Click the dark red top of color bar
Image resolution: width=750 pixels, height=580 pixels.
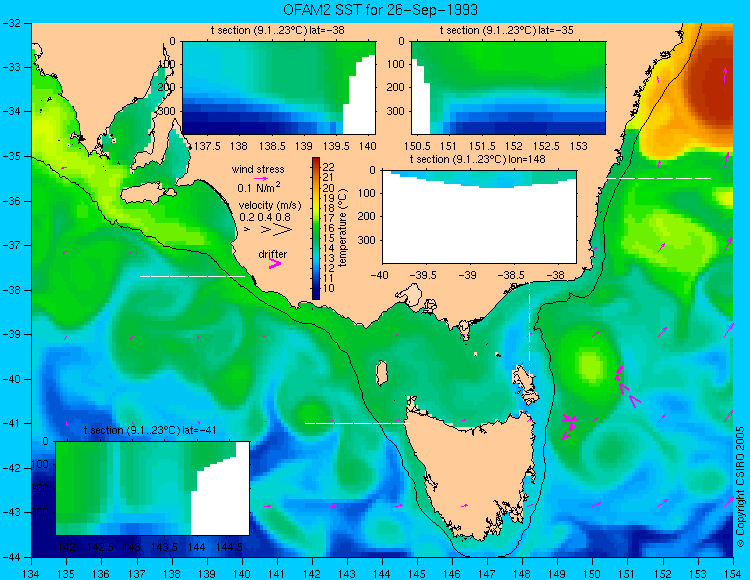coord(316,163)
